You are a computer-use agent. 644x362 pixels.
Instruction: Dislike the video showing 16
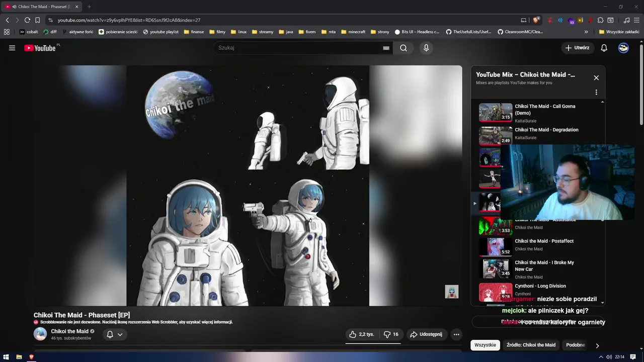click(391, 334)
